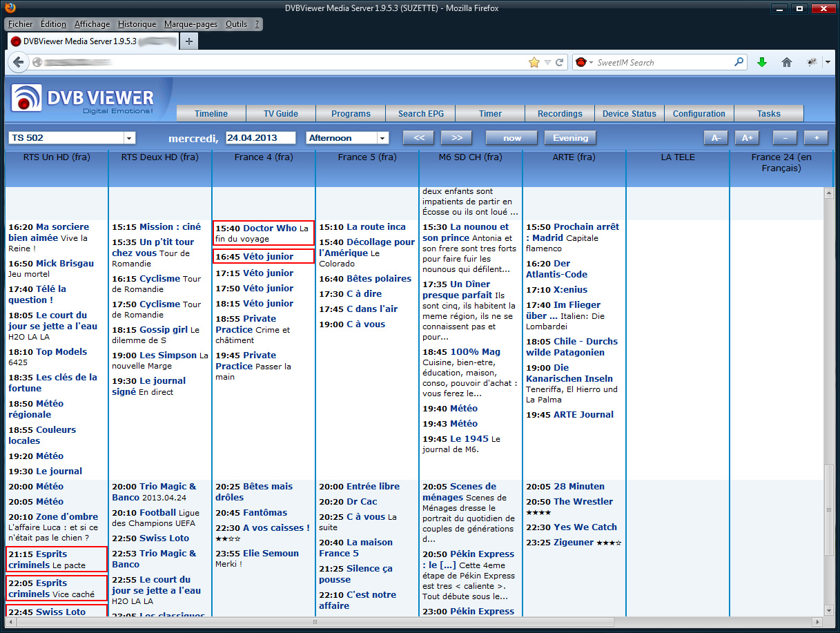840x633 pixels.
Task: Open Véto junior 16:45 entry
Action: 264,256
